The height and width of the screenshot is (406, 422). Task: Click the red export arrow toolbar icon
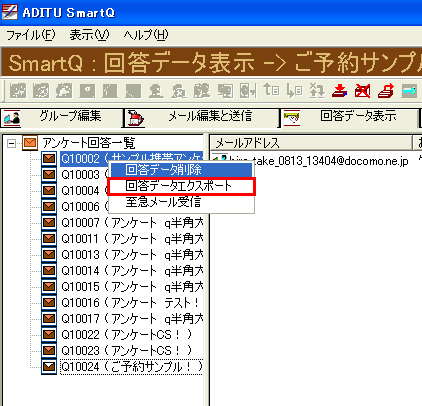coord(386,91)
